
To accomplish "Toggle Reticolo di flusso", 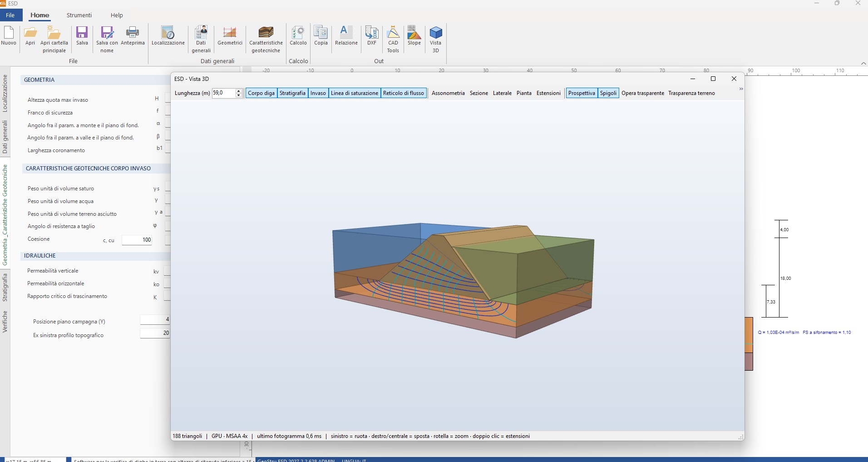I will click(x=404, y=93).
